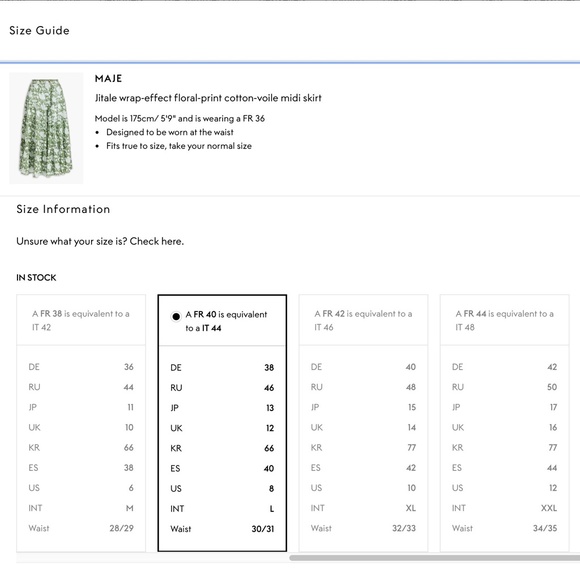Viewport: 580px width, 580px height.
Task: Click the horizontal scrollbar below size cards
Action: click(x=435, y=558)
